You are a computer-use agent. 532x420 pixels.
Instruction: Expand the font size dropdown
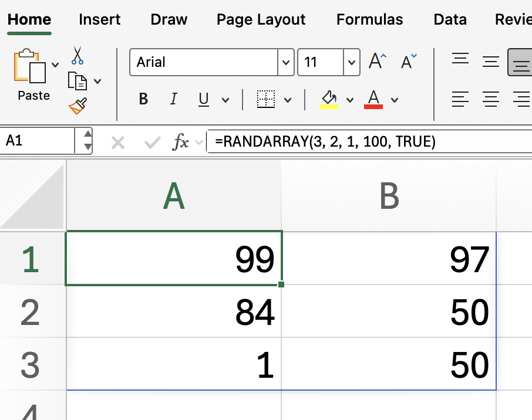point(351,62)
